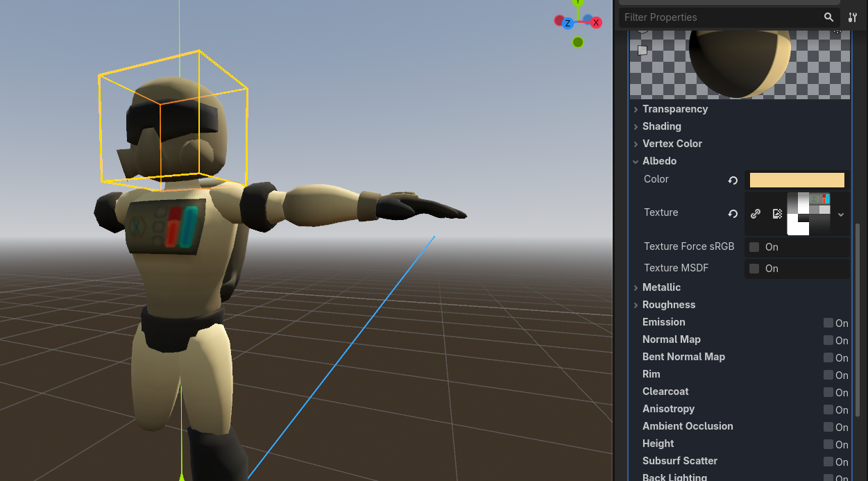Image resolution: width=868 pixels, height=481 pixels.
Task: Enable the Anisotropy checkbox
Action: pyautogui.click(x=828, y=410)
